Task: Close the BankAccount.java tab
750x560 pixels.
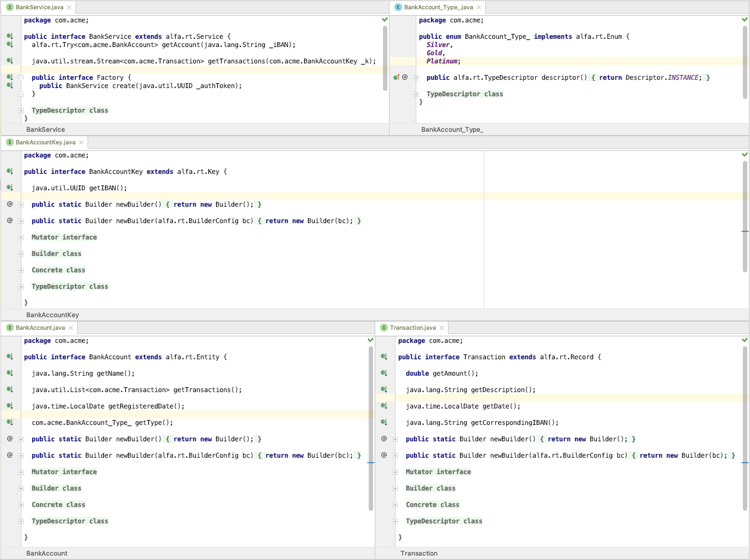Action: click(x=71, y=328)
